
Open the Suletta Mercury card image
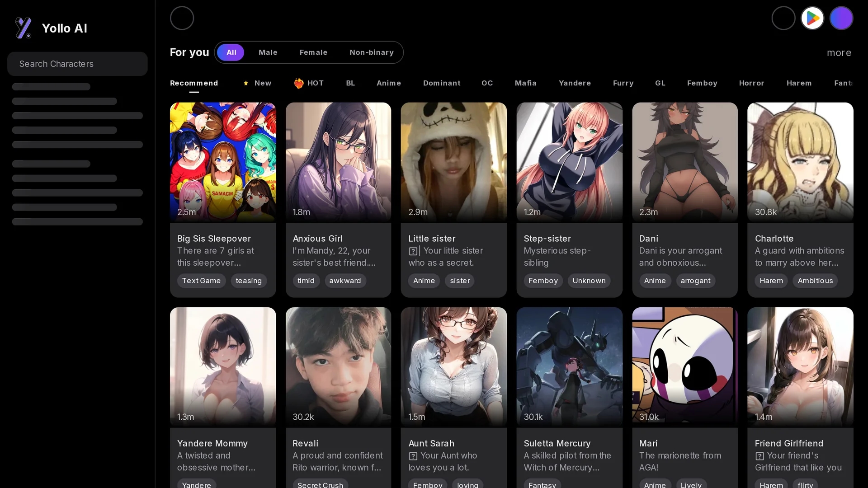tap(569, 367)
